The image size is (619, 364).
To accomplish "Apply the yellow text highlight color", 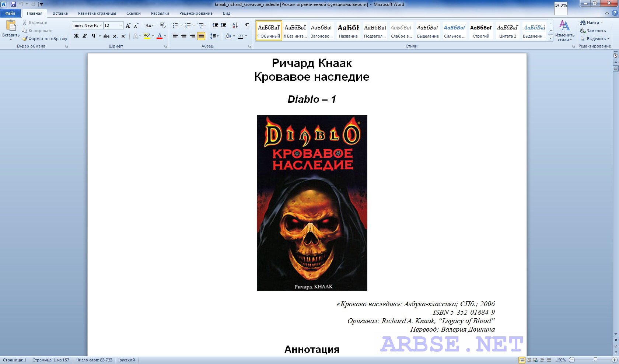I will (147, 36).
